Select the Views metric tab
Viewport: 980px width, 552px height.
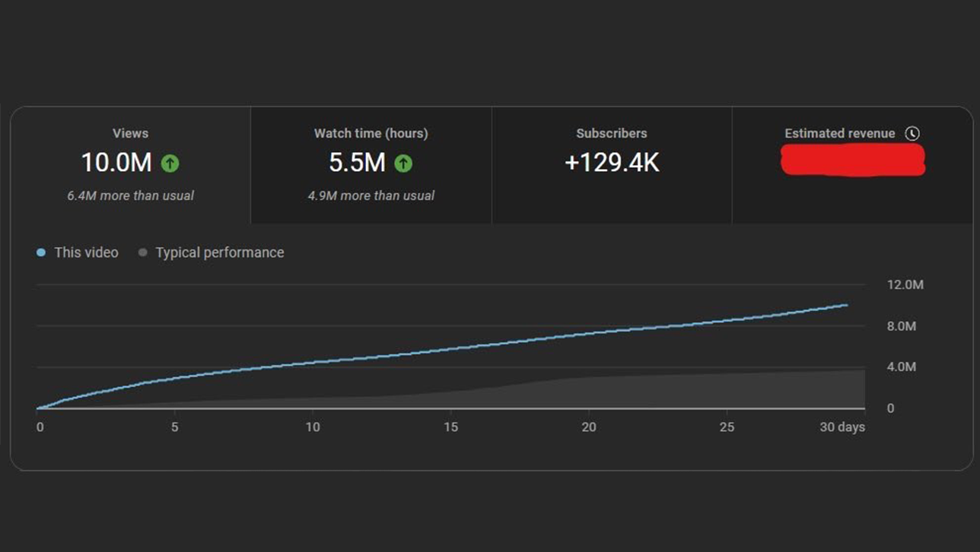tap(130, 165)
